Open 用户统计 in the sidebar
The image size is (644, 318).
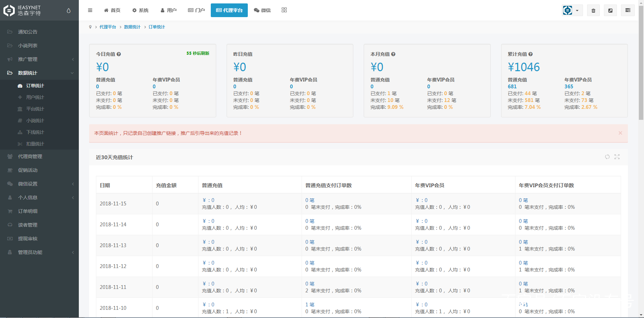(x=35, y=97)
